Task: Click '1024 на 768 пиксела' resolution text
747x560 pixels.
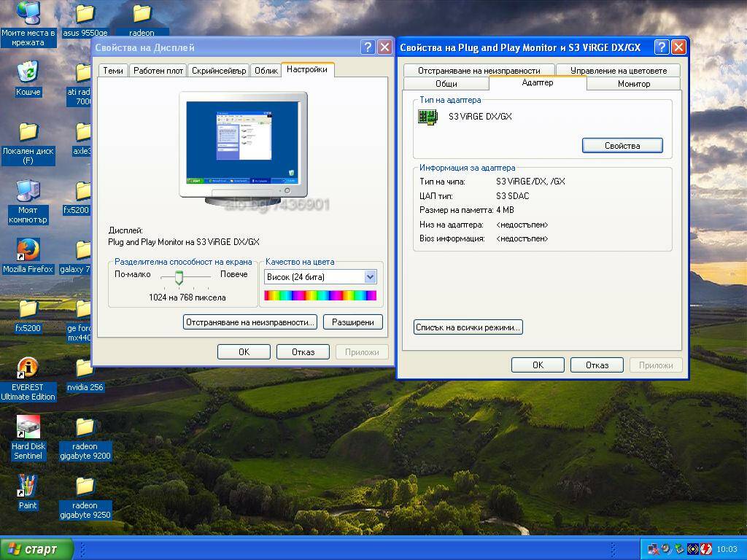Action: click(x=187, y=297)
